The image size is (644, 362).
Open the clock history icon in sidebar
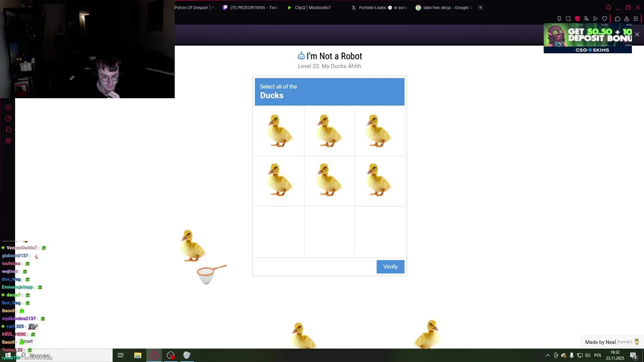click(x=8, y=119)
